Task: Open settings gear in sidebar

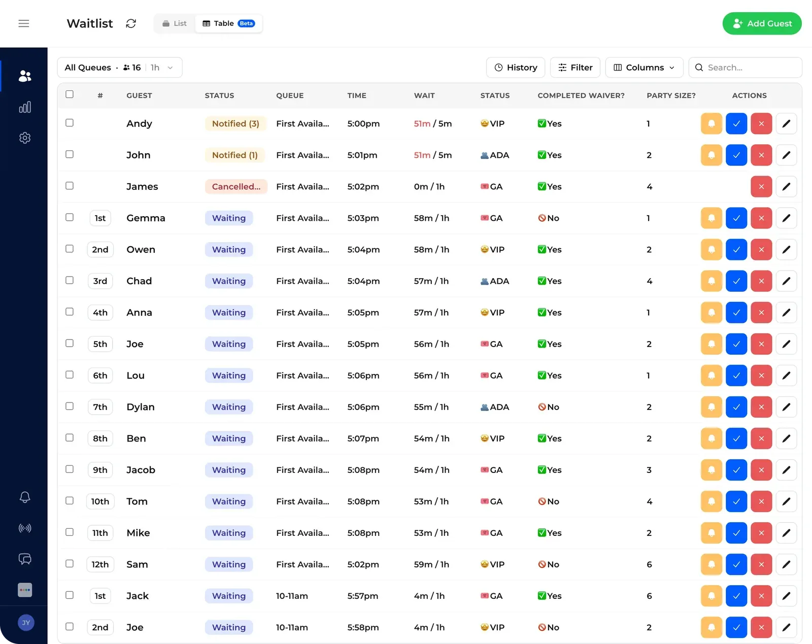Action: (x=24, y=138)
